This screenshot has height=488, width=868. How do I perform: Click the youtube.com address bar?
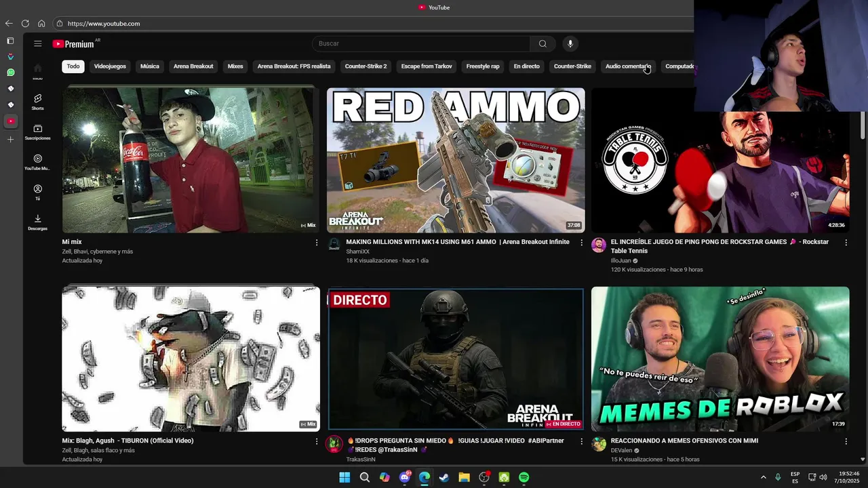(373, 24)
